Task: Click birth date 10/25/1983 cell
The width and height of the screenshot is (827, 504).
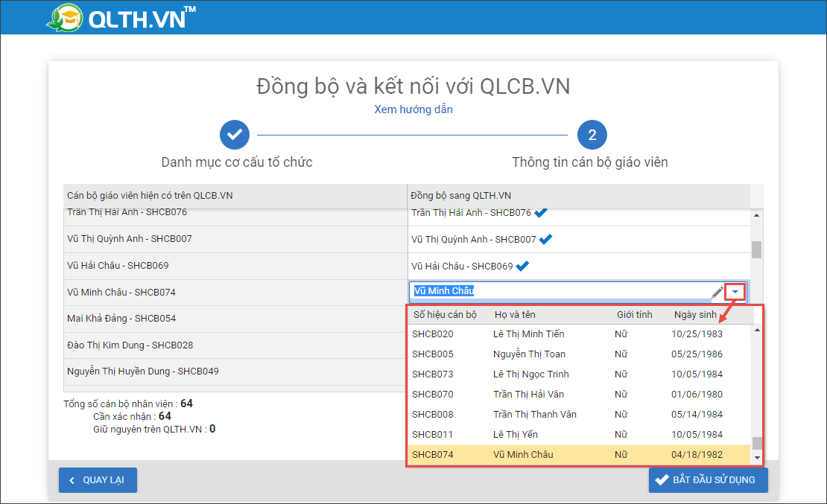Action: (697, 334)
